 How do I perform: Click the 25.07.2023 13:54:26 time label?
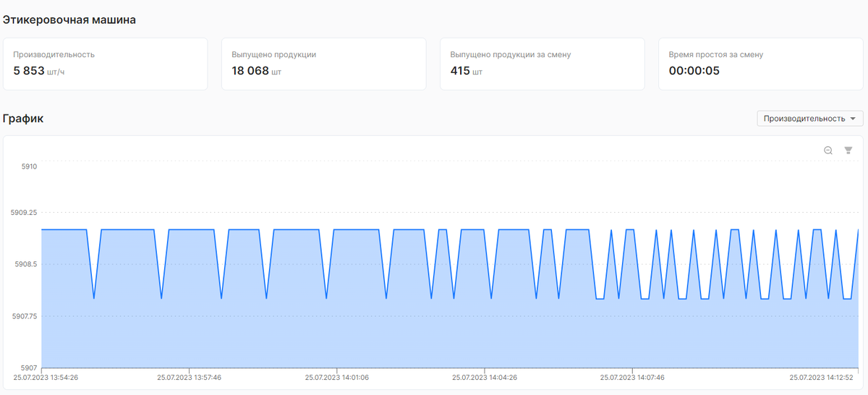click(45, 378)
